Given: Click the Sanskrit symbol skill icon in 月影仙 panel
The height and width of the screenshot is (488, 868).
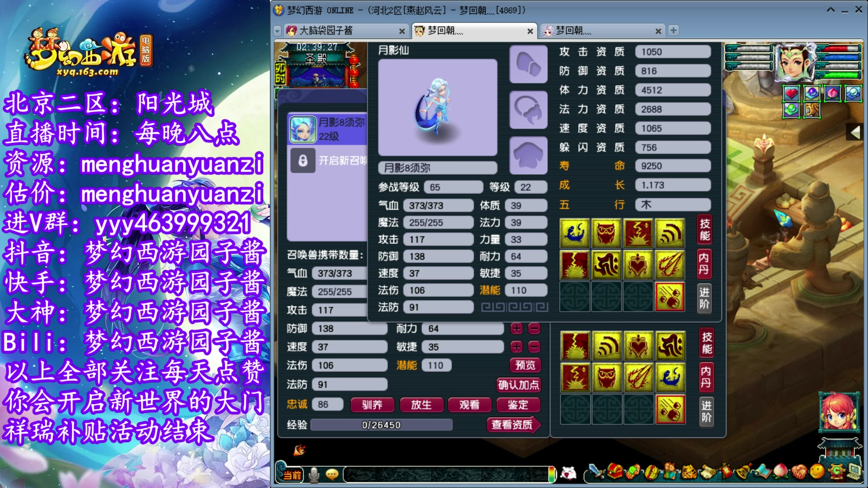Looking at the screenshot, I should tap(606, 265).
